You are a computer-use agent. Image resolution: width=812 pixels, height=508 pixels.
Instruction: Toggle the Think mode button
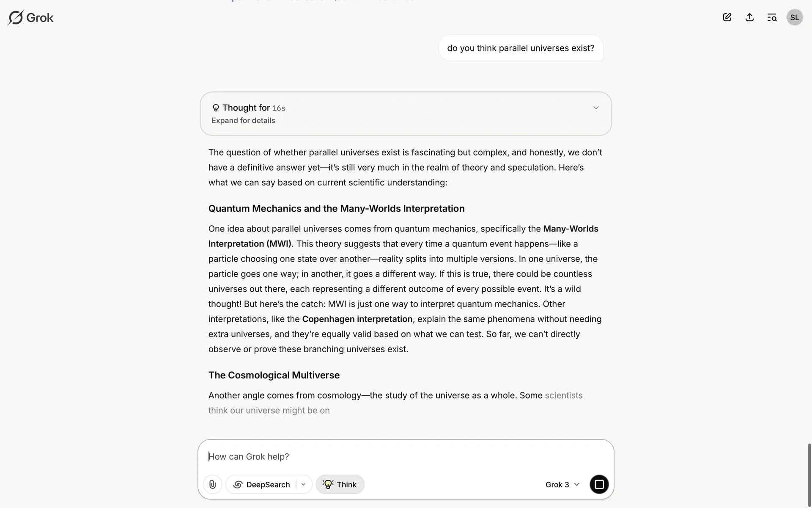340,484
